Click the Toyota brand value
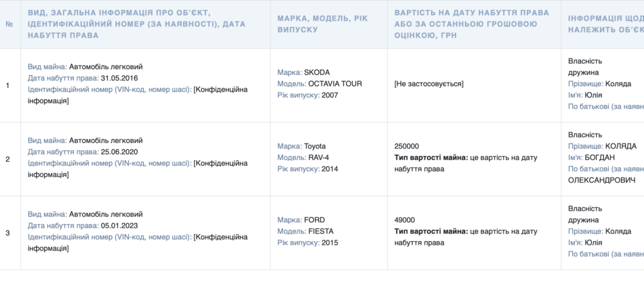 (314, 146)
